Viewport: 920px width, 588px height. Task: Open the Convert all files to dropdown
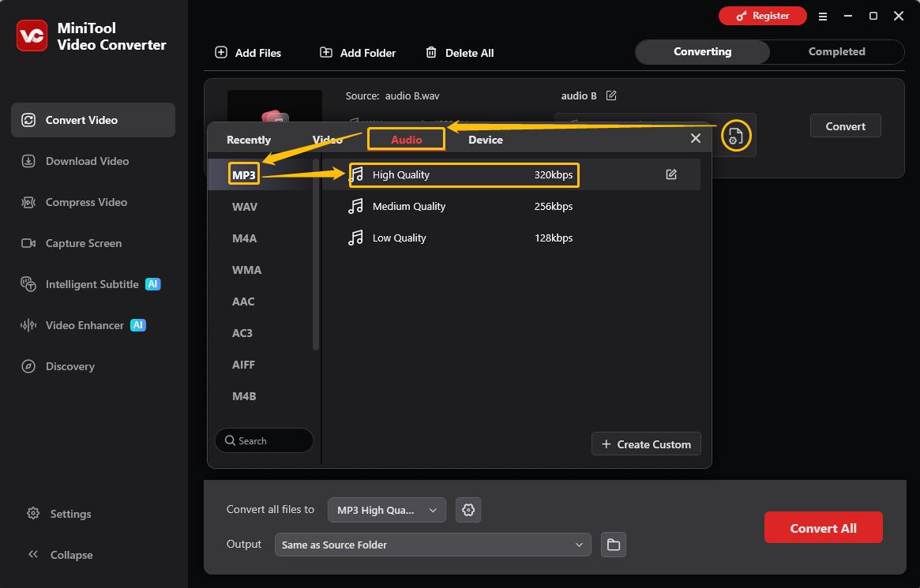pos(387,510)
